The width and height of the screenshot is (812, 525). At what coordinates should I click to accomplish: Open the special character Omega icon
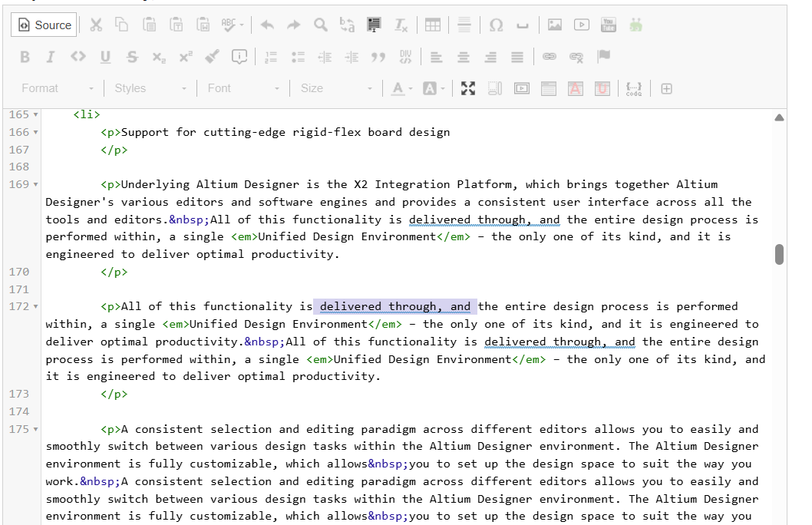tap(496, 25)
